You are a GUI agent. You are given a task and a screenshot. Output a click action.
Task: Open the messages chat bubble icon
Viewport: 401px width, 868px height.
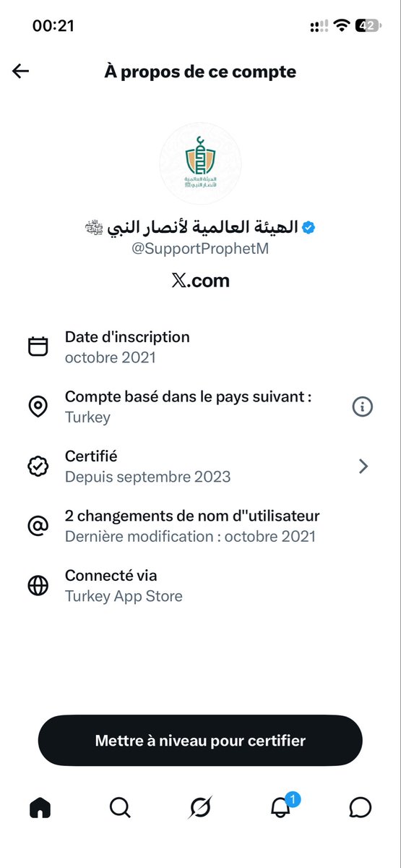(x=360, y=807)
